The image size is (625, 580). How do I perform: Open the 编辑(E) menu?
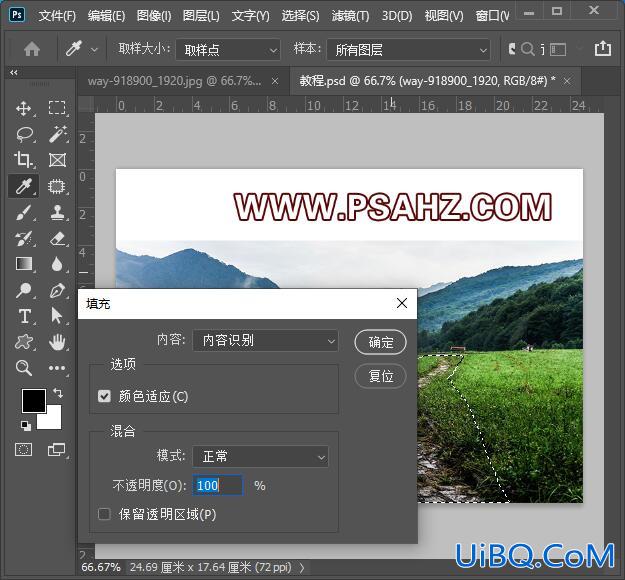pos(106,16)
